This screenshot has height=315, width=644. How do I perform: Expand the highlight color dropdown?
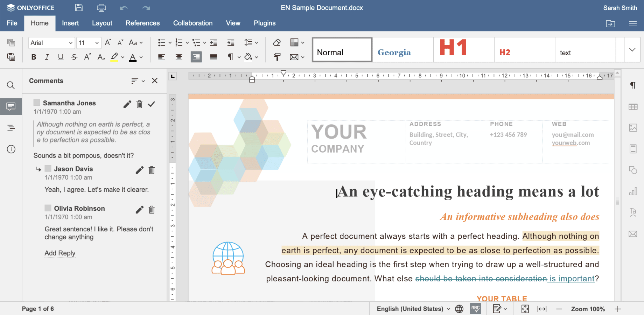pos(122,57)
